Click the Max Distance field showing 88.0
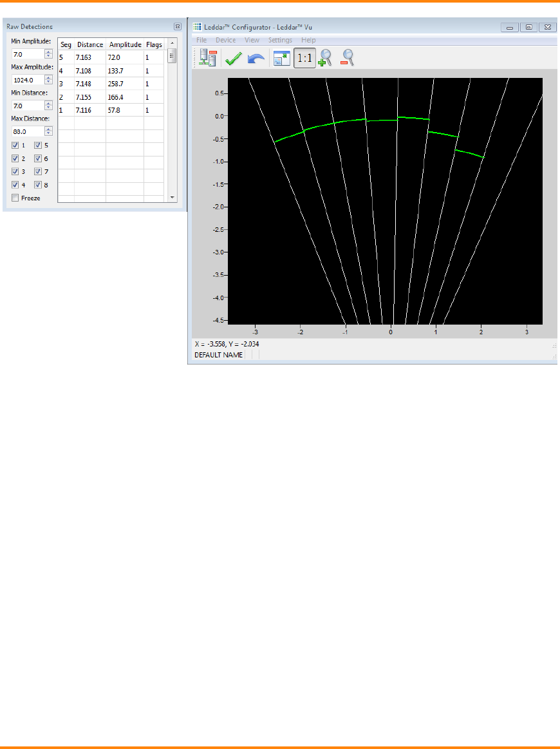Viewport: 560px width, 749px height. [28, 131]
